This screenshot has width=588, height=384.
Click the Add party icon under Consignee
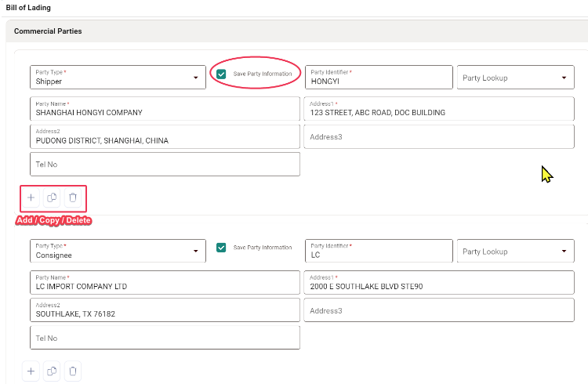point(31,371)
